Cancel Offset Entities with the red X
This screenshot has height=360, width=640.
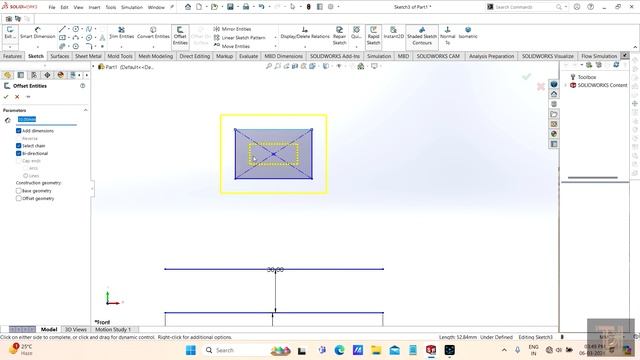(17, 97)
